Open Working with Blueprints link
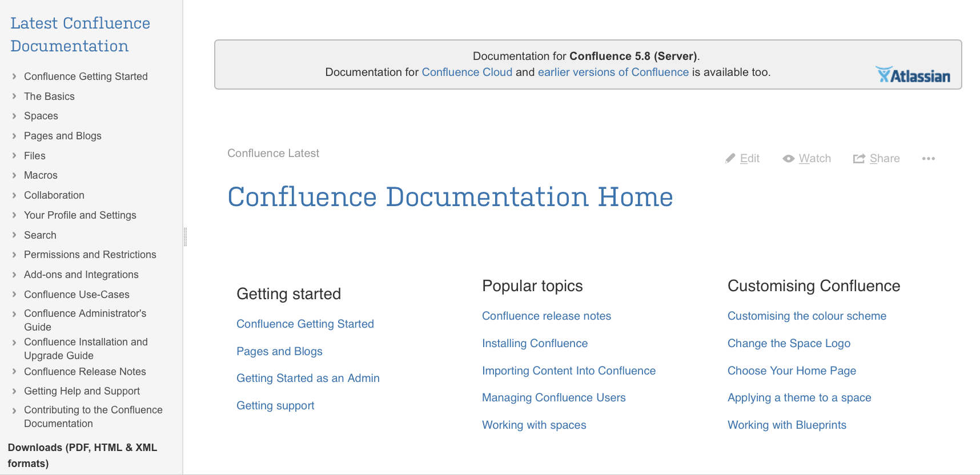 [x=787, y=425]
